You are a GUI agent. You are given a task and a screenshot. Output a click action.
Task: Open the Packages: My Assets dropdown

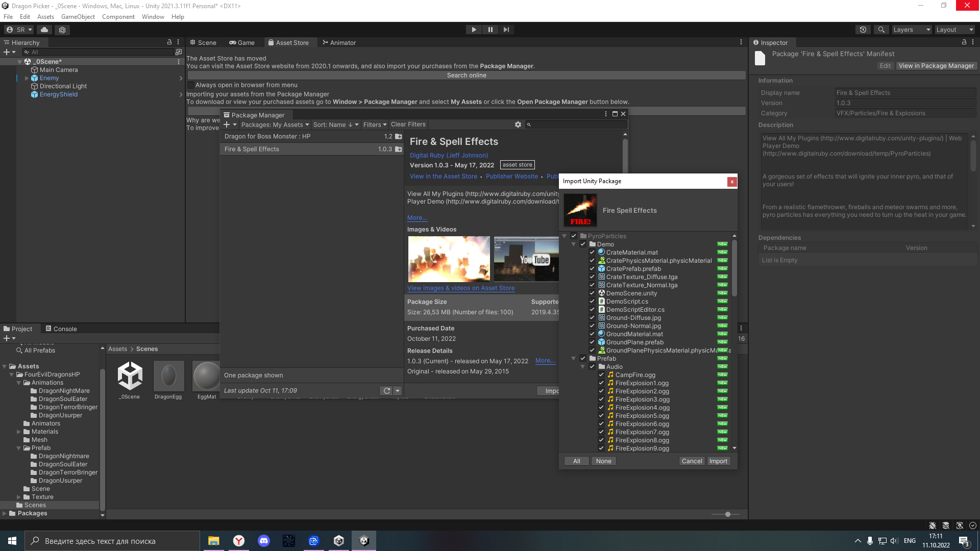click(x=275, y=124)
